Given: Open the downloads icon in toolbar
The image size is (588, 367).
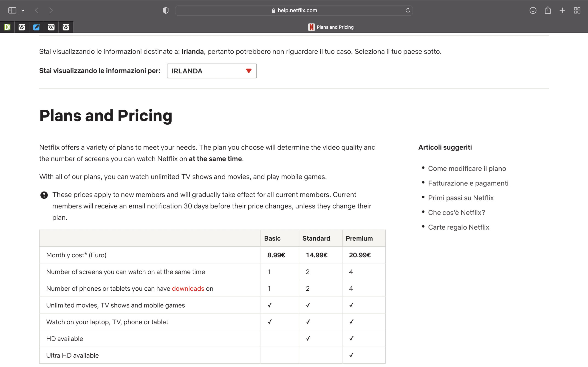Looking at the screenshot, I should coord(533,11).
